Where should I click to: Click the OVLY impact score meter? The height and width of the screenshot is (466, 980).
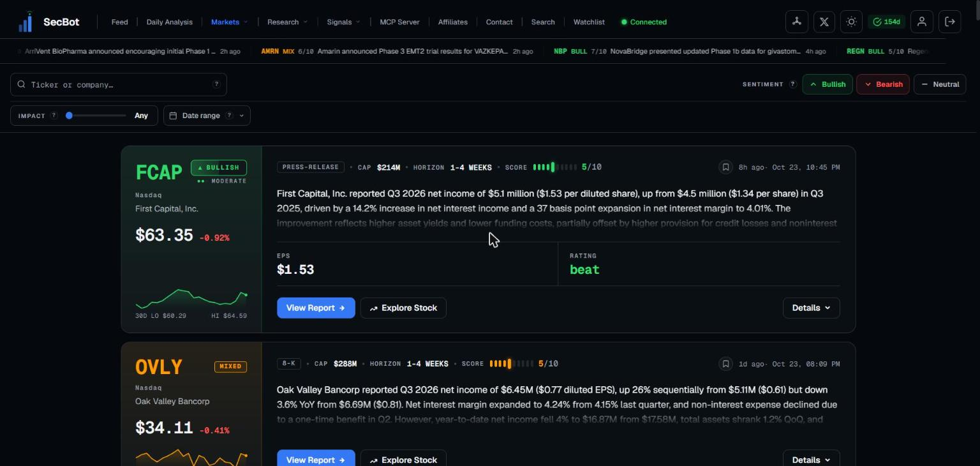(511, 364)
